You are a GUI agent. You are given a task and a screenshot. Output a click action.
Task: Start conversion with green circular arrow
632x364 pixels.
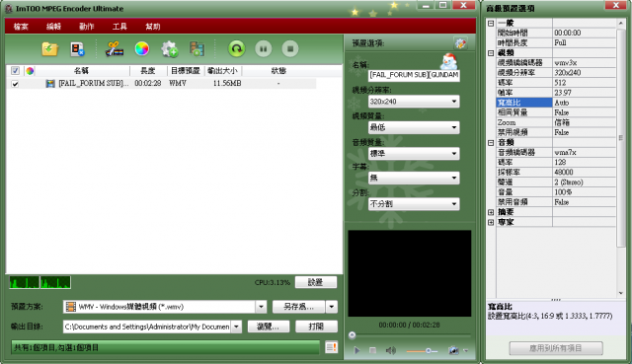[237, 49]
